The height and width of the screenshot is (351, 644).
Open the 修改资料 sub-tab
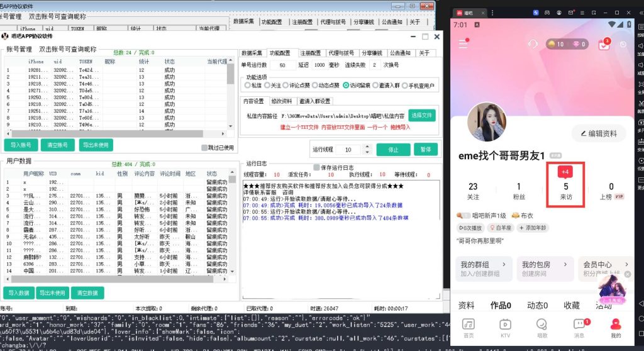pyautogui.click(x=281, y=101)
